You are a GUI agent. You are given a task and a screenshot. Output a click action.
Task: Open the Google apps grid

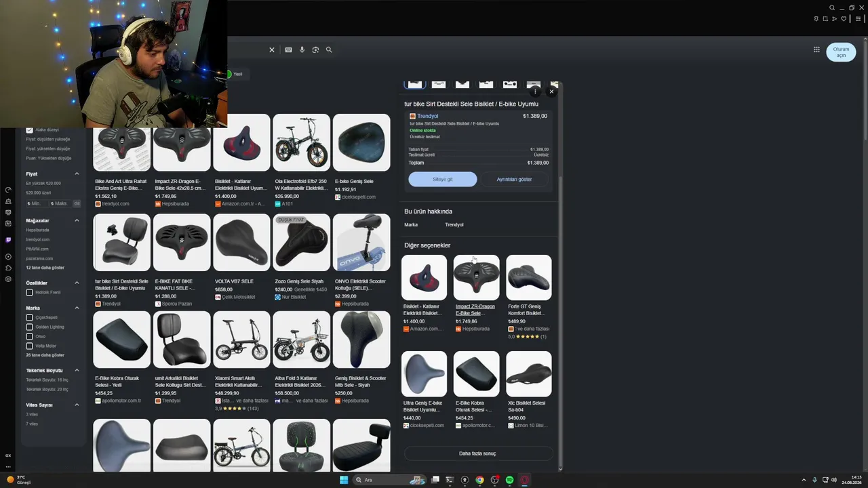[x=816, y=49]
